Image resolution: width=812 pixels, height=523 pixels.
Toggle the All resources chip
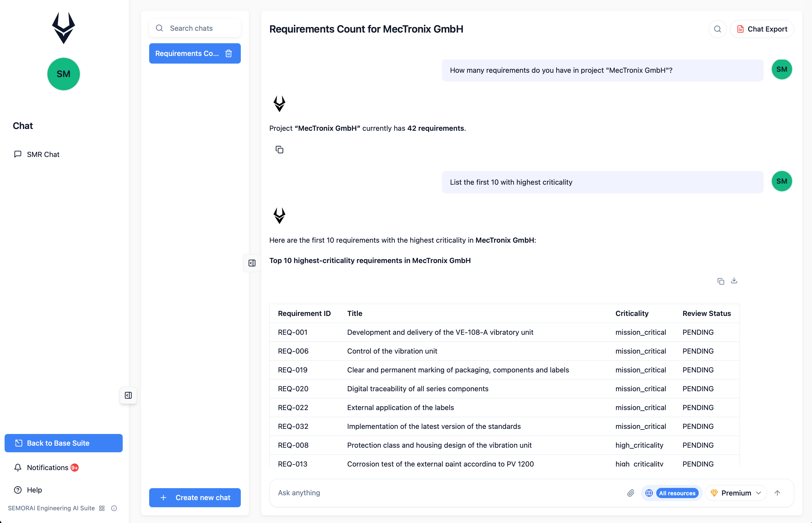[677, 493]
